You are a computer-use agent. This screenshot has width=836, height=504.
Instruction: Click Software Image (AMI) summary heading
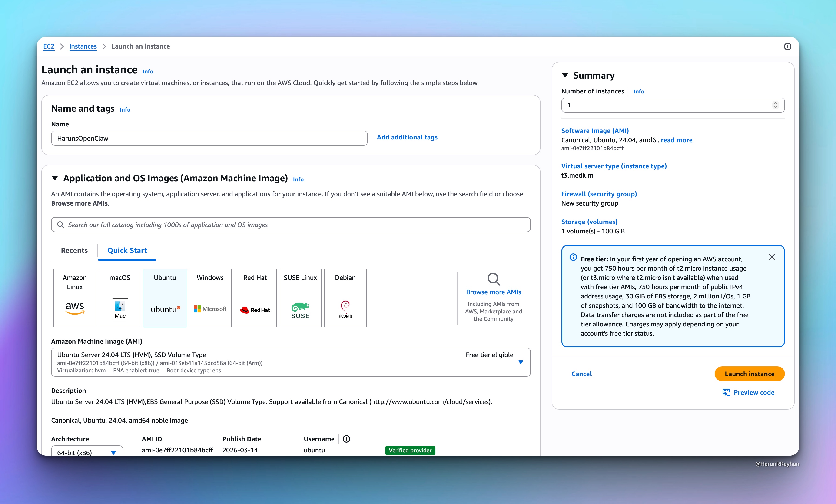pos(595,131)
